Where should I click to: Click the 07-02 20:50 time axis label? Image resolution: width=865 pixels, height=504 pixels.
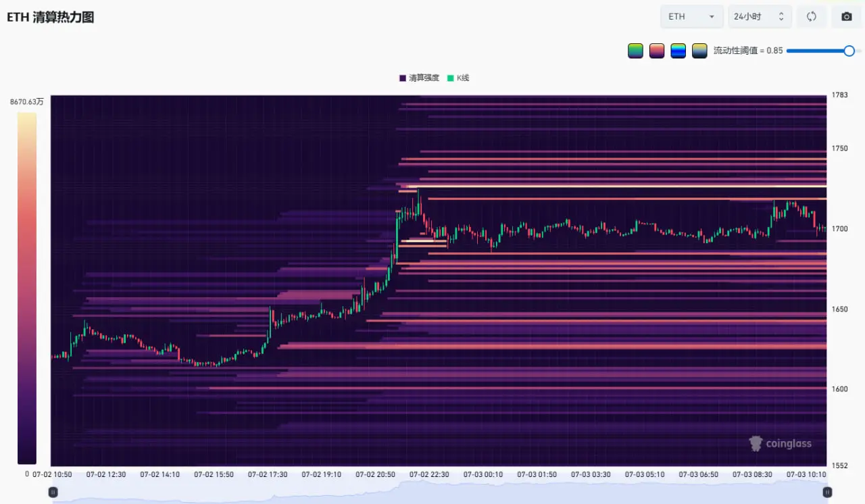click(376, 475)
